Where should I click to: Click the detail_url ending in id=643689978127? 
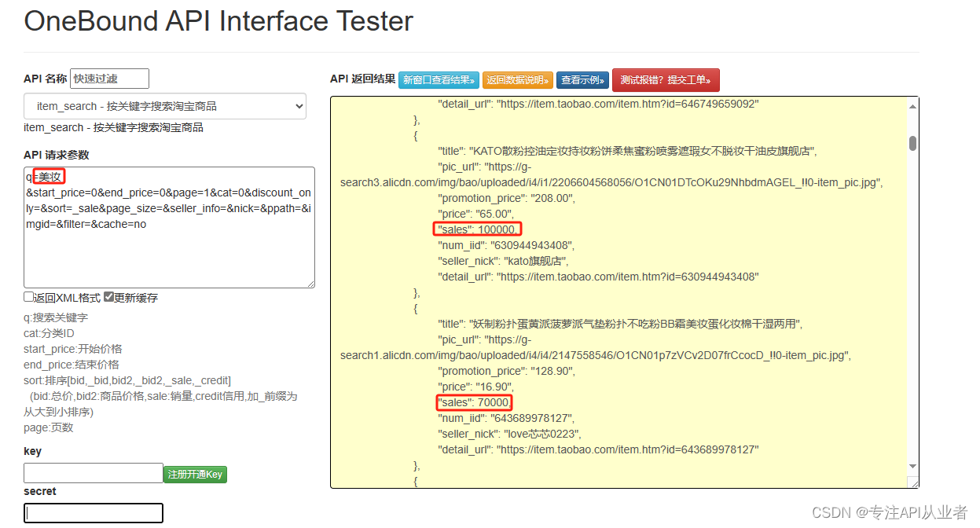pos(598,449)
